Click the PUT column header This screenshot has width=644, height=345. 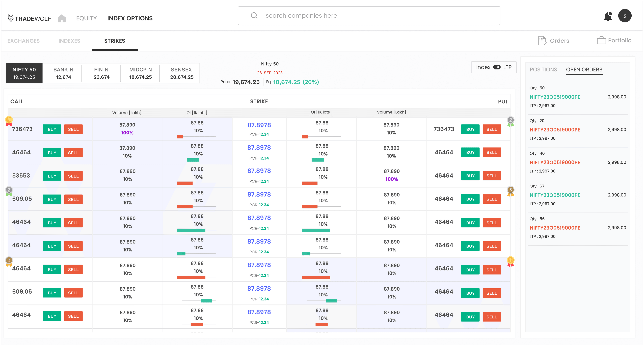(503, 102)
